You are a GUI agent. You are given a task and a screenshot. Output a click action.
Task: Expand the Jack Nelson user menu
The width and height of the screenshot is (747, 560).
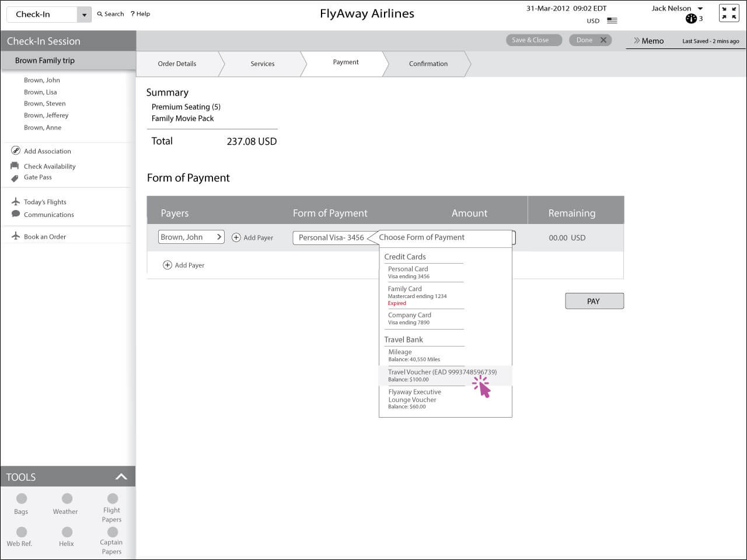[700, 9]
